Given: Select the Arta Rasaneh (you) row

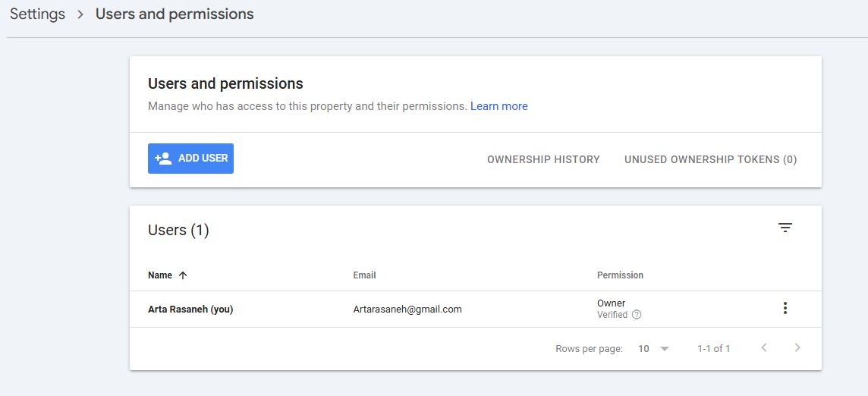Looking at the screenshot, I should [x=190, y=310].
